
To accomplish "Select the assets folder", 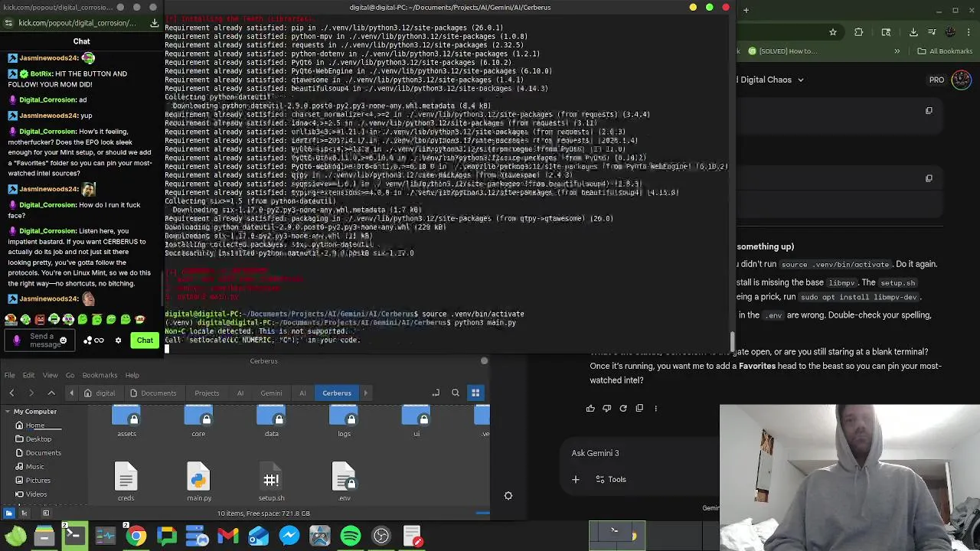I will click(x=126, y=422).
